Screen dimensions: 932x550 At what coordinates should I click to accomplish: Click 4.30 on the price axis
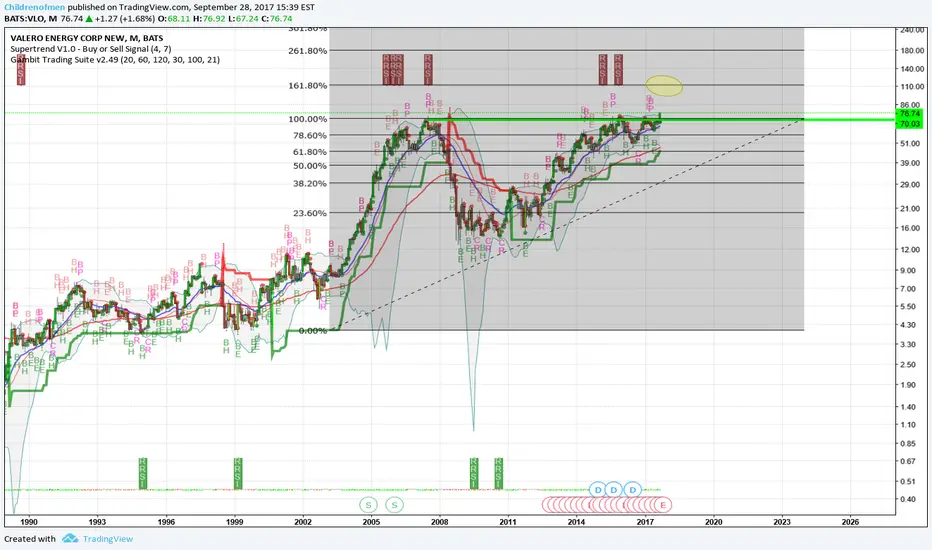[908, 325]
